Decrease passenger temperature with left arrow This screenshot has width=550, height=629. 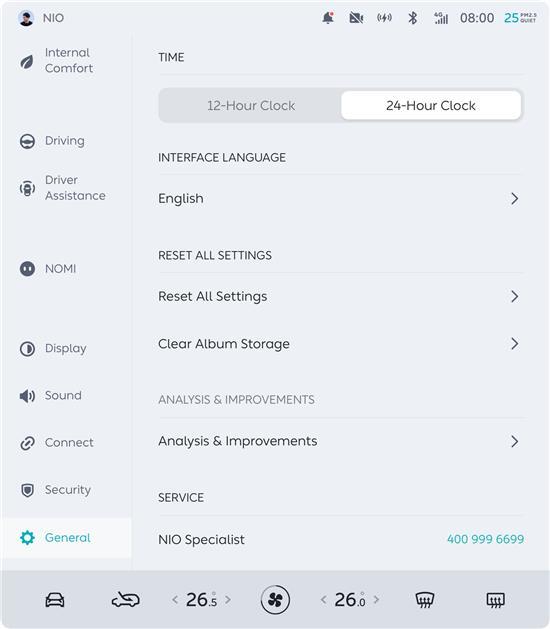pos(324,600)
